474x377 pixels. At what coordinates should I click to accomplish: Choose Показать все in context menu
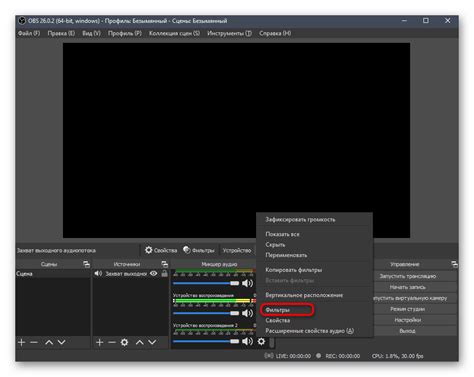(x=314, y=234)
